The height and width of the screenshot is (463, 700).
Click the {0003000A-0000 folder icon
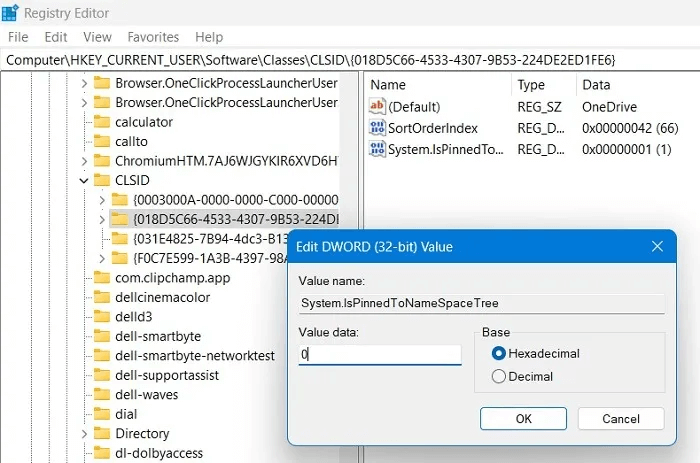pyautogui.click(x=120, y=200)
